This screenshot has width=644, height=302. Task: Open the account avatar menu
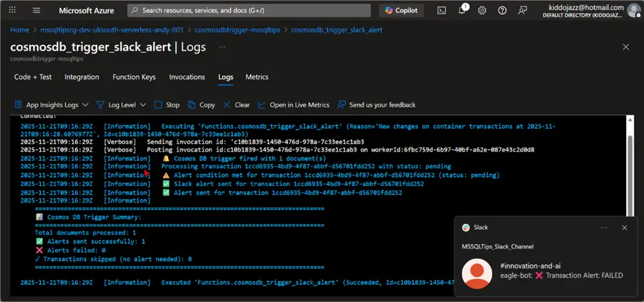(633, 10)
